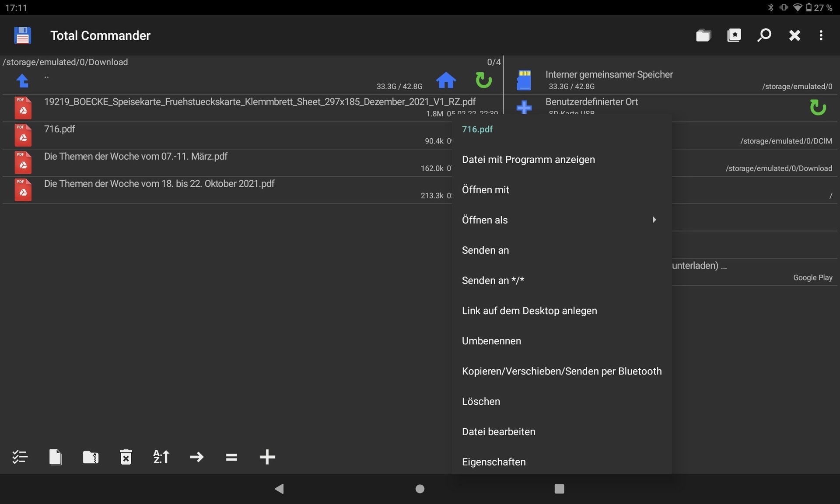
Task: Tap the copy/move file icon
Action: click(56, 457)
